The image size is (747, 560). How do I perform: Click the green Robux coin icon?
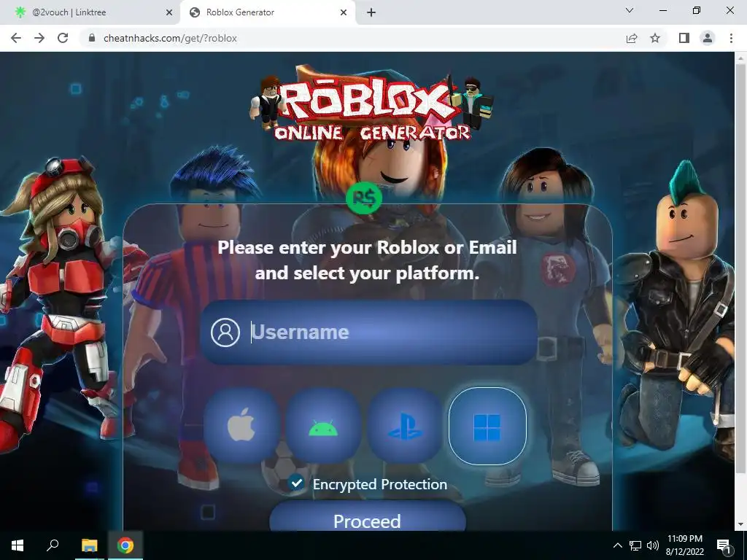(365, 198)
